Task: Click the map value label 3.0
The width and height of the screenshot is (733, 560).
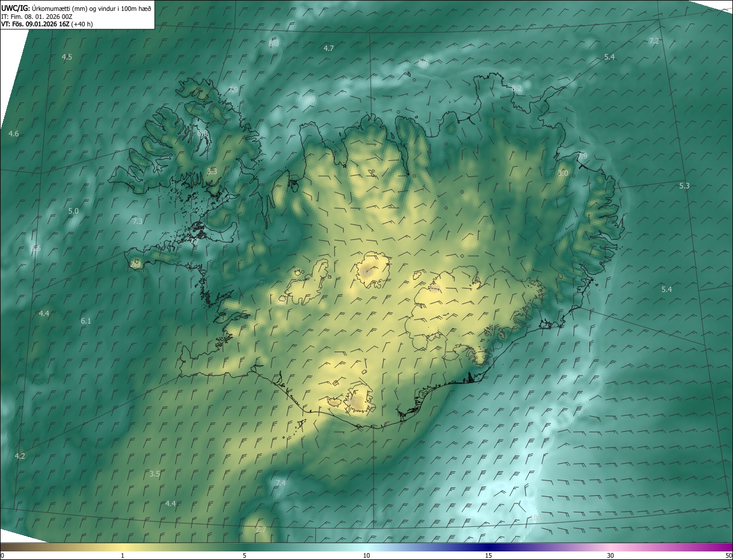Action: (x=563, y=173)
